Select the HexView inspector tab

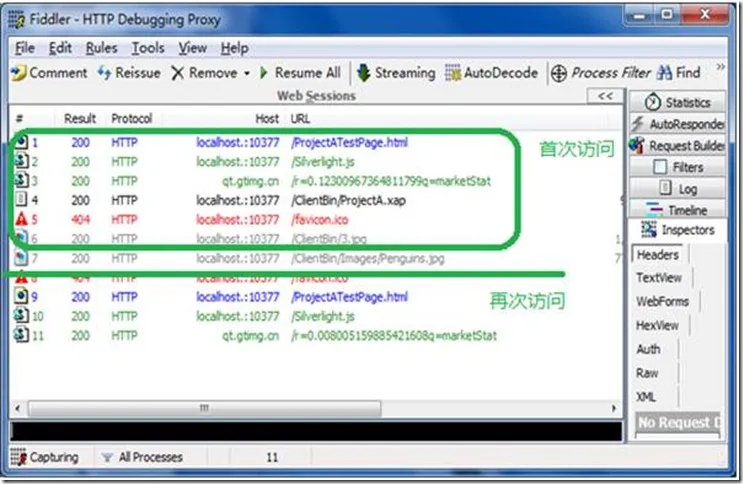657,325
